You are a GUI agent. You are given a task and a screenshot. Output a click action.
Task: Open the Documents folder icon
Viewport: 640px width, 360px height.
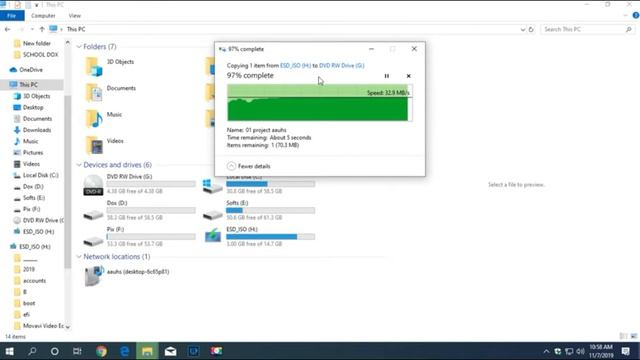[x=94, y=93]
